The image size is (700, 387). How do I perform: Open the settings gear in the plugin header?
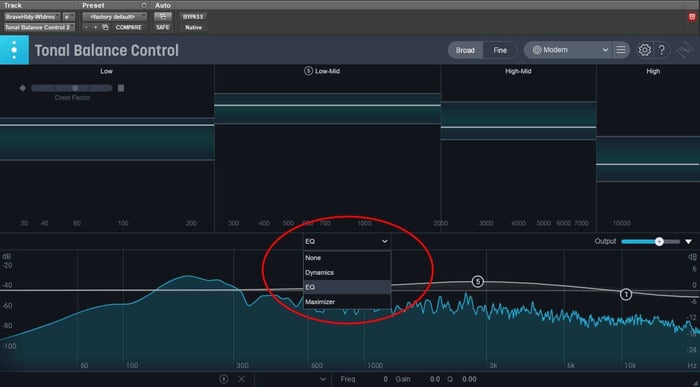644,50
